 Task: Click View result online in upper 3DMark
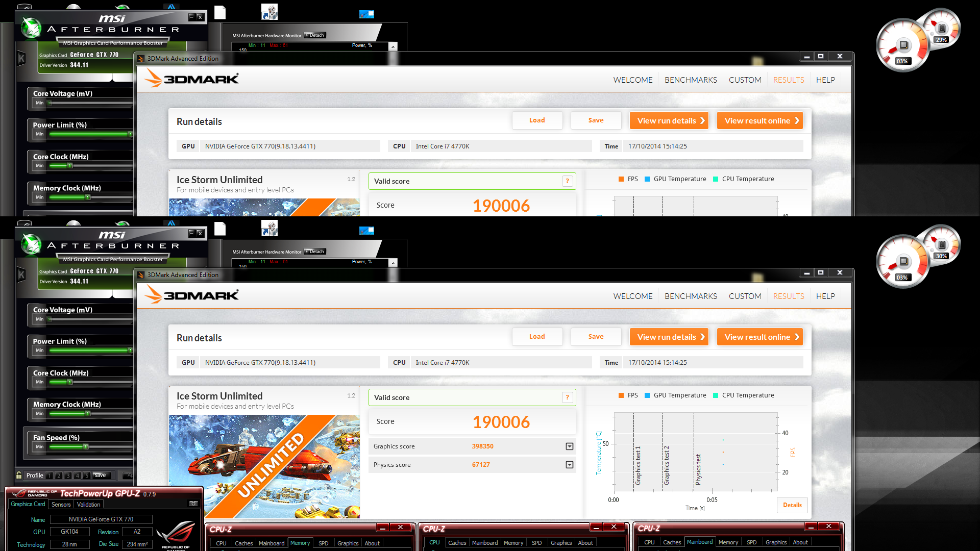tap(760, 120)
